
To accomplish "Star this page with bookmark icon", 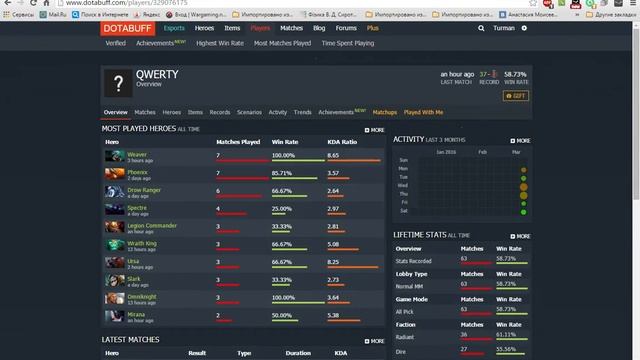I will 533,3.
